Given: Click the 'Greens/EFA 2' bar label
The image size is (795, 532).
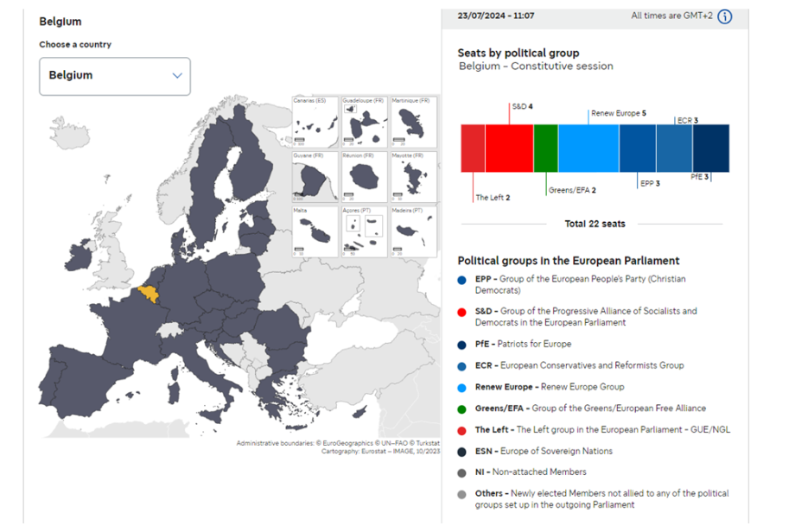Looking at the screenshot, I should 572,191.
